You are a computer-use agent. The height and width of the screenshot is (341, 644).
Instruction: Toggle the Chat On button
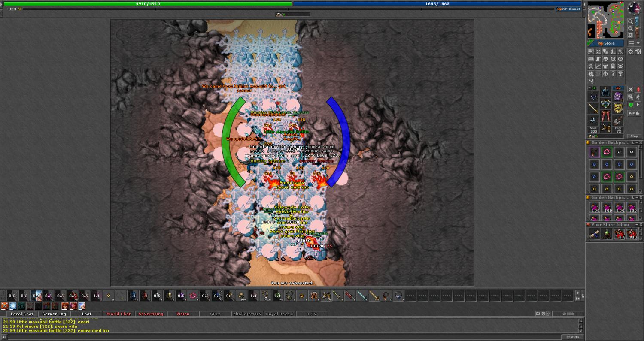tap(573, 337)
